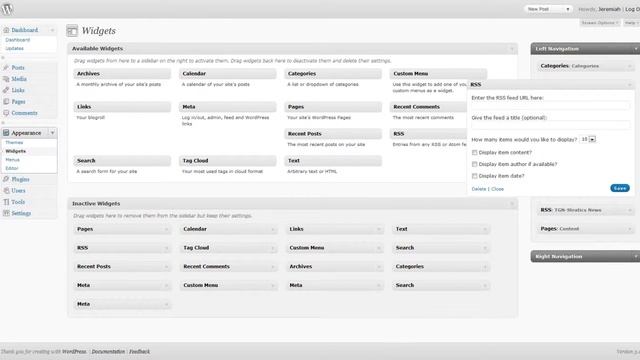
Task: Expand the inactive Archives widget
Action: [x=379, y=267]
